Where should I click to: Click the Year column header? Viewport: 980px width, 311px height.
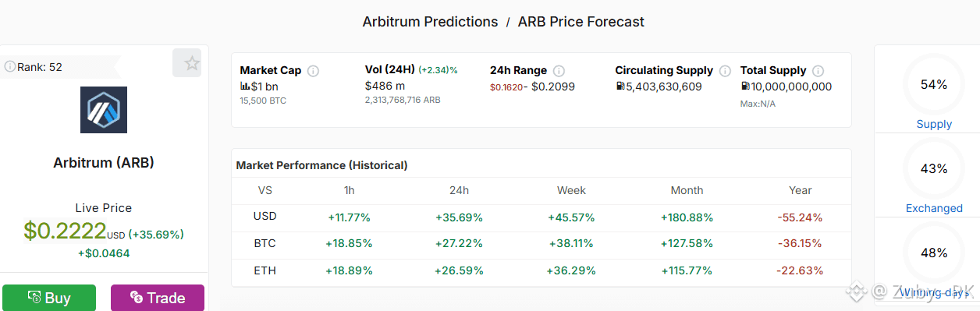point(800,190)
